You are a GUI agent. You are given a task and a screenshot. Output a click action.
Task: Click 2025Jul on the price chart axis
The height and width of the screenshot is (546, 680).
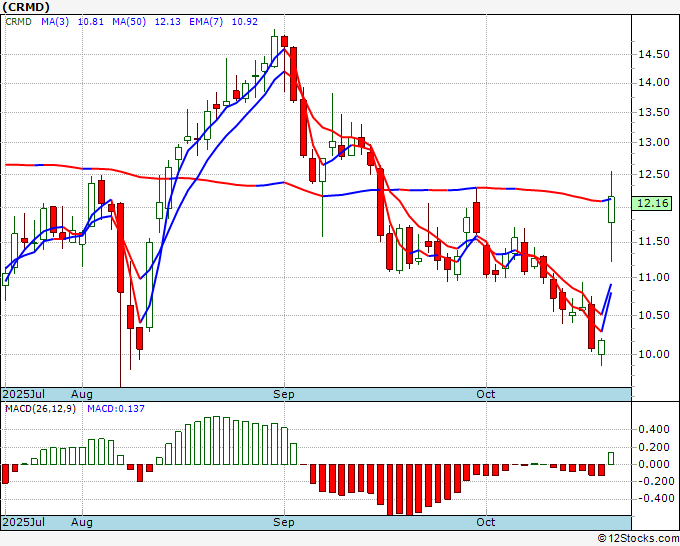pyautogui.click(x=24, y=394)
